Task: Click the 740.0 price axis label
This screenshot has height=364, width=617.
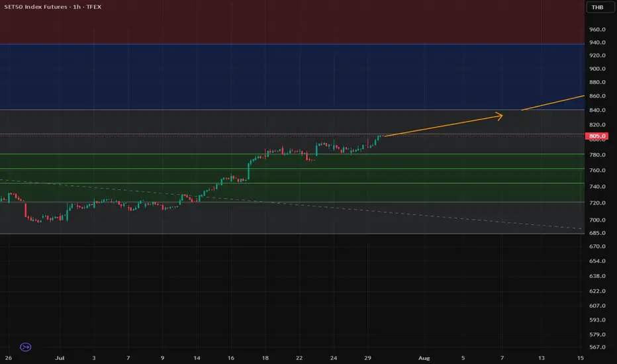Action: pos(597,187)
